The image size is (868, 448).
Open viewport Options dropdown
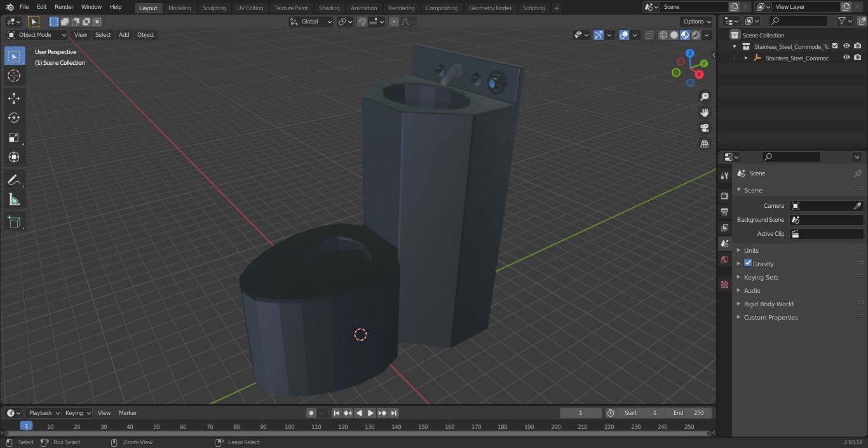click(x=697, y=22)
